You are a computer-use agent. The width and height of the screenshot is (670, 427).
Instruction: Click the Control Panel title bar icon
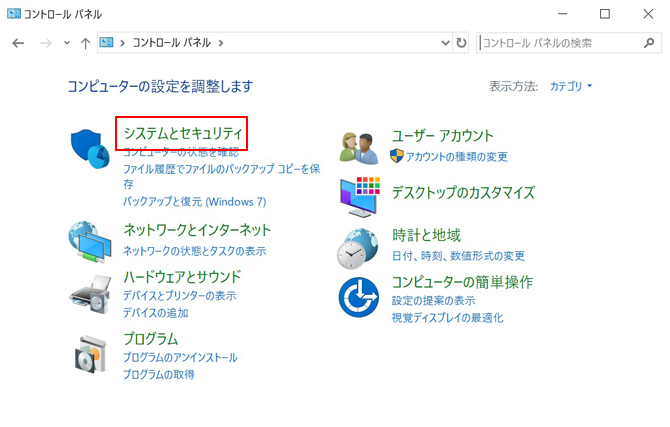(x=14, y=14)
